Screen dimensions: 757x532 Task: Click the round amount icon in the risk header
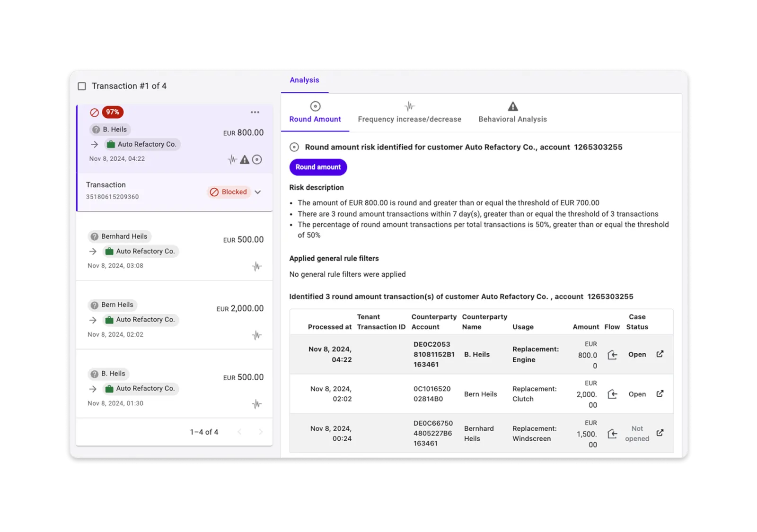pos(293,147)
